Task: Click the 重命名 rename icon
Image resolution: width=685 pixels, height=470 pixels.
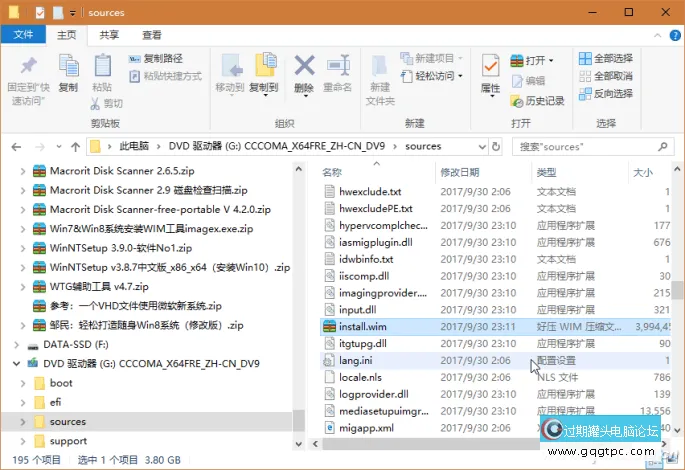Action: (338, 66)
